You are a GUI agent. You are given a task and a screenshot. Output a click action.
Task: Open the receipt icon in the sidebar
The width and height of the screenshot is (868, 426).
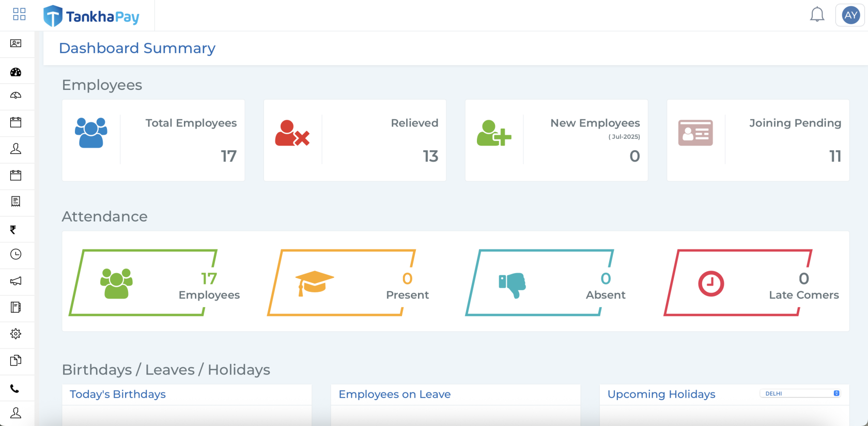[x=16, y=201]
